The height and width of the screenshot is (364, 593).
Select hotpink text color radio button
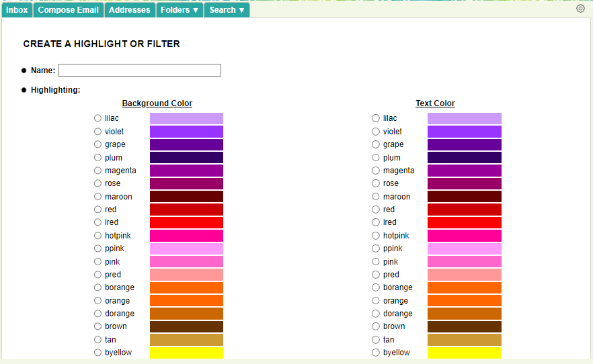[376, 236]
